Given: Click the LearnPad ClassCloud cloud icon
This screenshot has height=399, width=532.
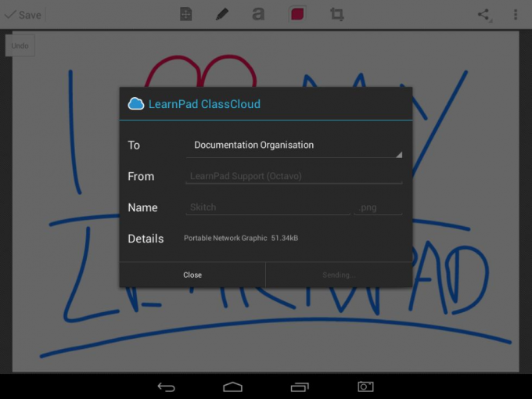Looking at the screenshot, I should pos(135,104).
